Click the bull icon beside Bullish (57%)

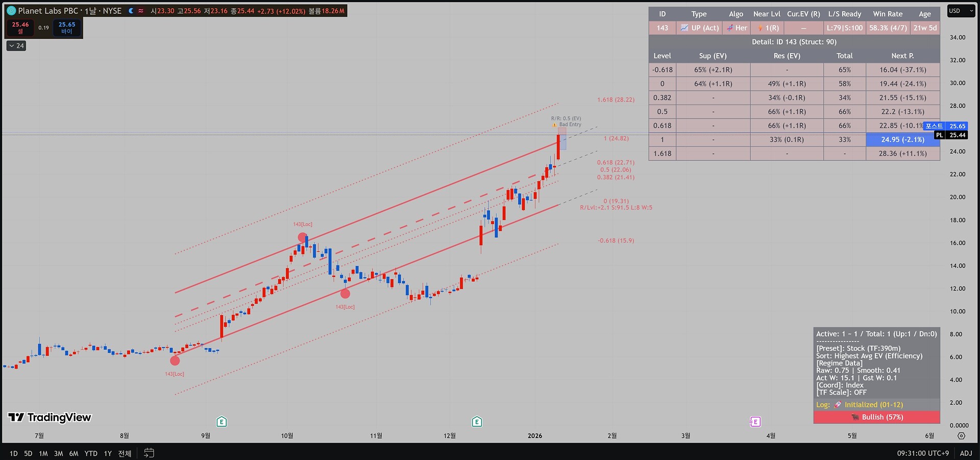pyautogui.click(x=855, y=417)
